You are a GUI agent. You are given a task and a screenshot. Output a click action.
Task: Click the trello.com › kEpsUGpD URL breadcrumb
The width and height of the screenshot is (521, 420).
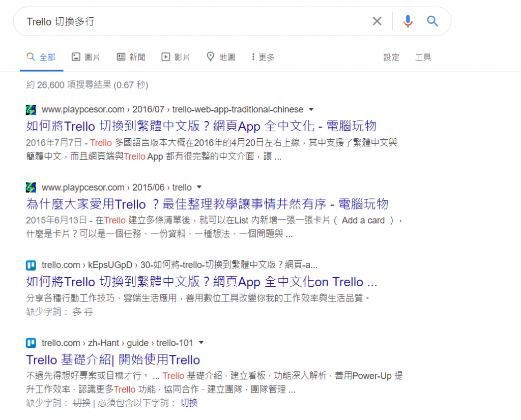tap(180, 265)
